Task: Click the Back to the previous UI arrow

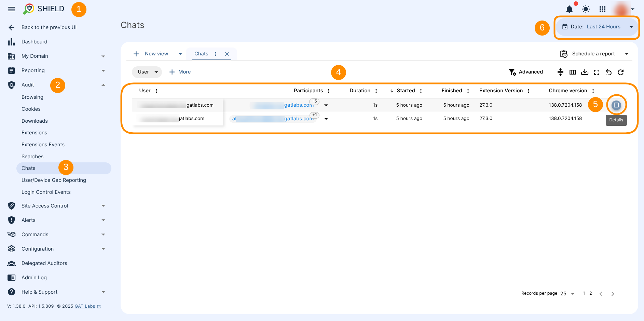Action: (12, 27)
